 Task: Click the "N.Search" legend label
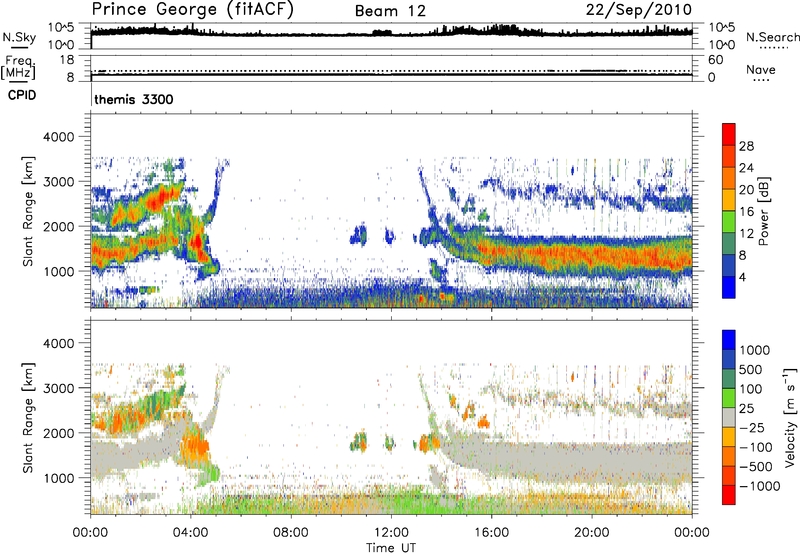[x=772, y=37]
